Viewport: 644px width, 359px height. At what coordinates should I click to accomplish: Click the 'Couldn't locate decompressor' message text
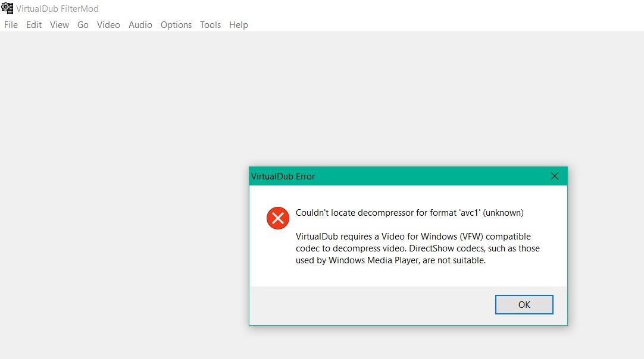pyautogui.click(x=409, y=213)
